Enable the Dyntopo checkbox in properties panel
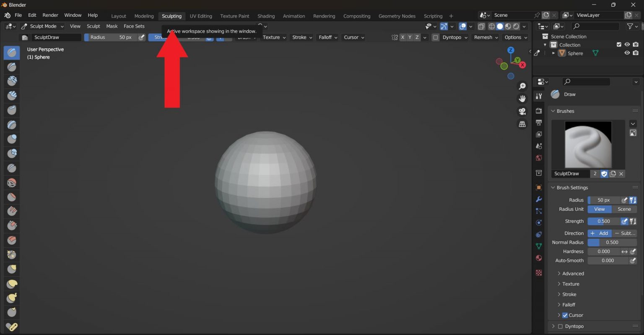Image resolution: width=644 pixels, height=335 pixels. (560, 326)
